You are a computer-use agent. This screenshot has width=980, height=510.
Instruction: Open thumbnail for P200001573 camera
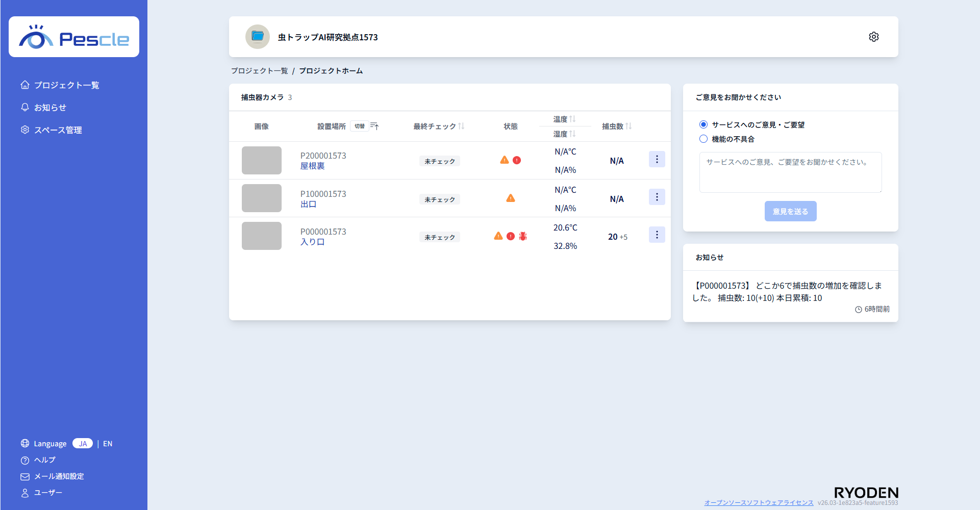[x=262, y=160]
